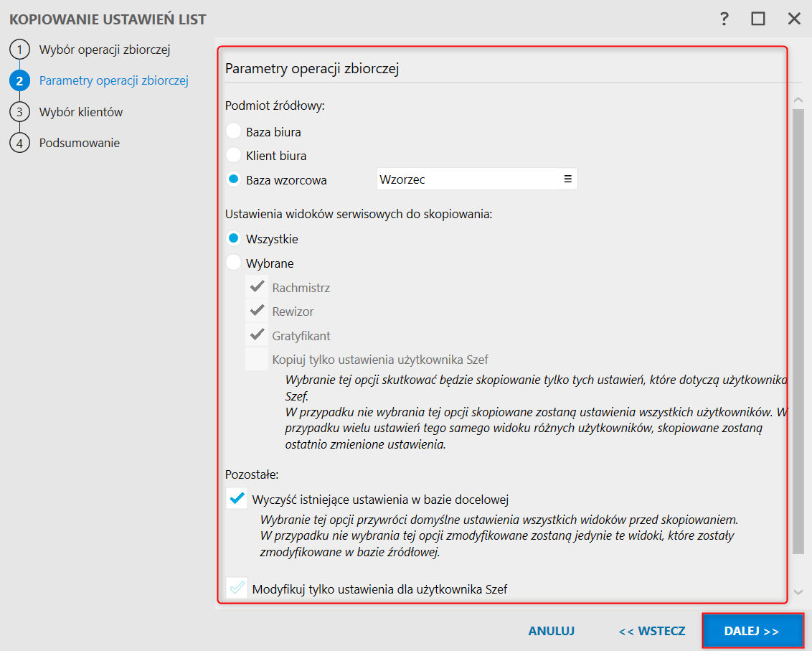
Task: Open the help question mark icon
Action: click(x=724, y=19)
